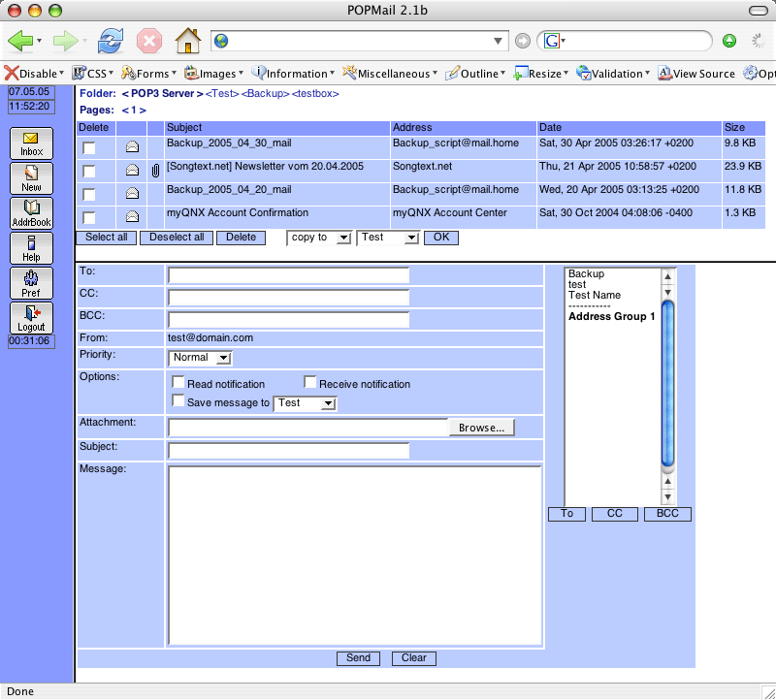The image size is (776, 700).
Task: Open the Help sidebar button
Action: point(31,248)
